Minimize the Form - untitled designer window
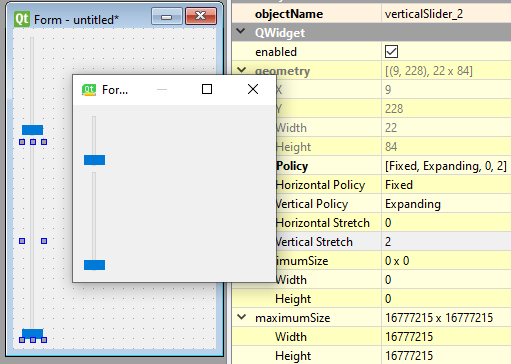 click(x=167, y=16)
